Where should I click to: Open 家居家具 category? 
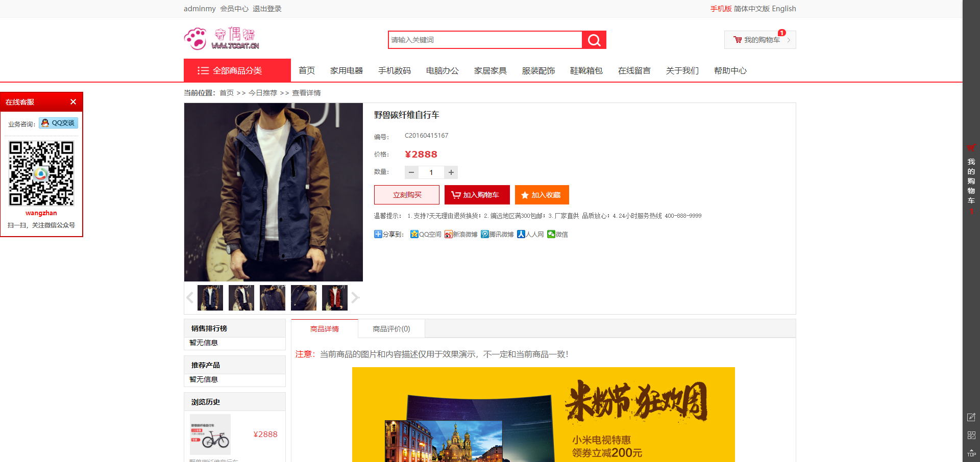[491, 70]
